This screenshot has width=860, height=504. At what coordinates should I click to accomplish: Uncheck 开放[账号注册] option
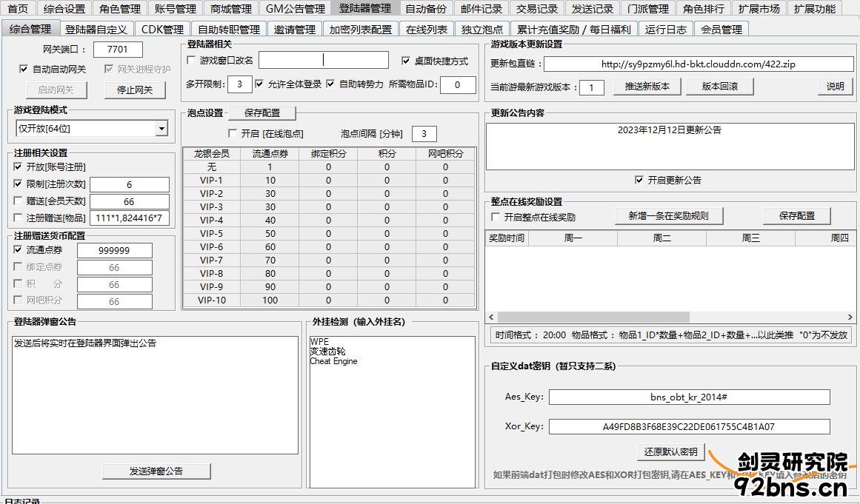tap(18, 167)
